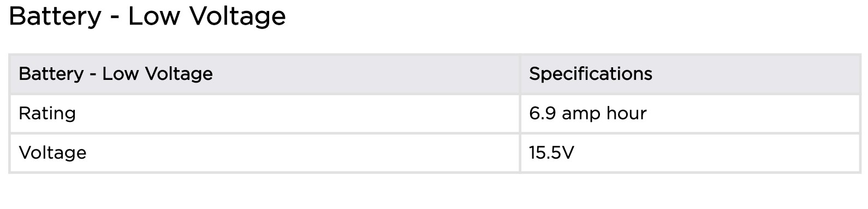This screenshot has height=209, width=868.
Task: Click the word Battery in the page heading
Action: pos(55,16)
